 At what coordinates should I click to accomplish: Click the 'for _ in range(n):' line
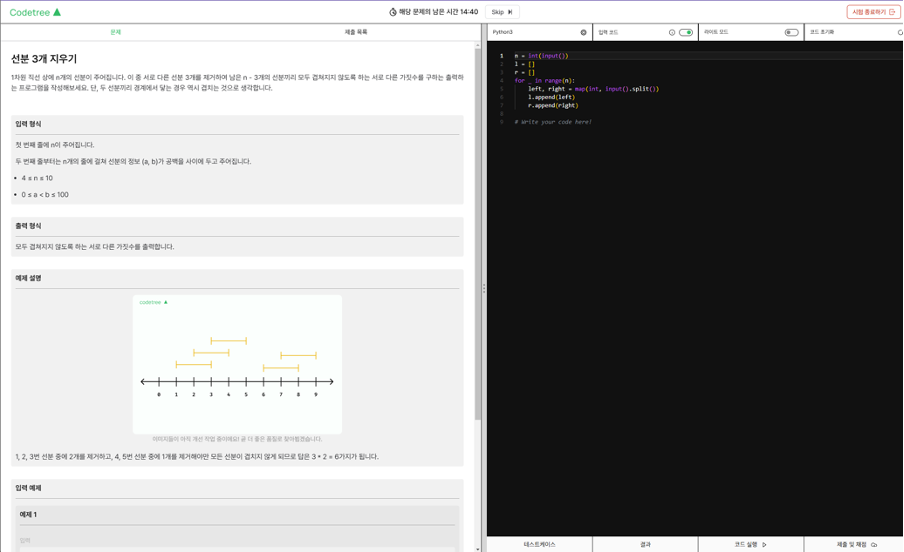click(544, 81)
